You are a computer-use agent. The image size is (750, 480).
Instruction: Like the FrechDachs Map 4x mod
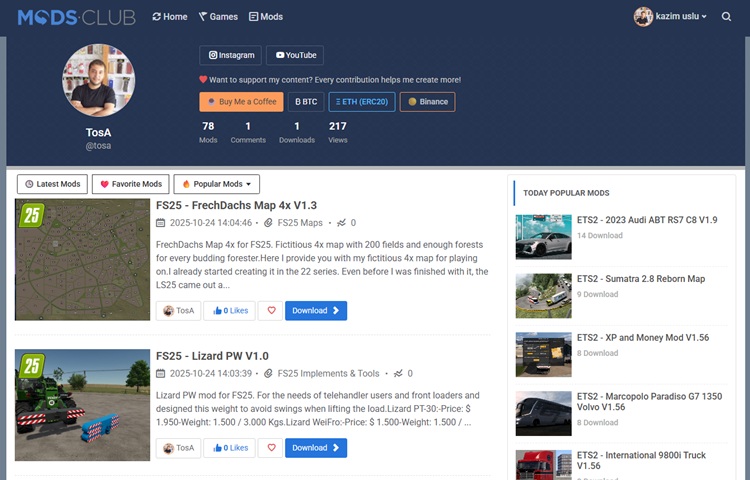[x=229, y=311]
